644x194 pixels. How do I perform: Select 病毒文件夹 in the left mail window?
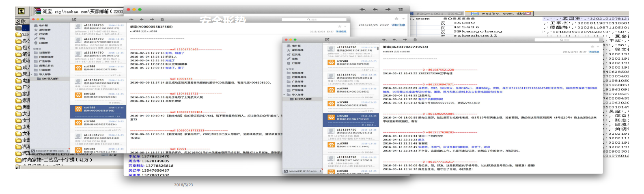click(x=46, y=66)
